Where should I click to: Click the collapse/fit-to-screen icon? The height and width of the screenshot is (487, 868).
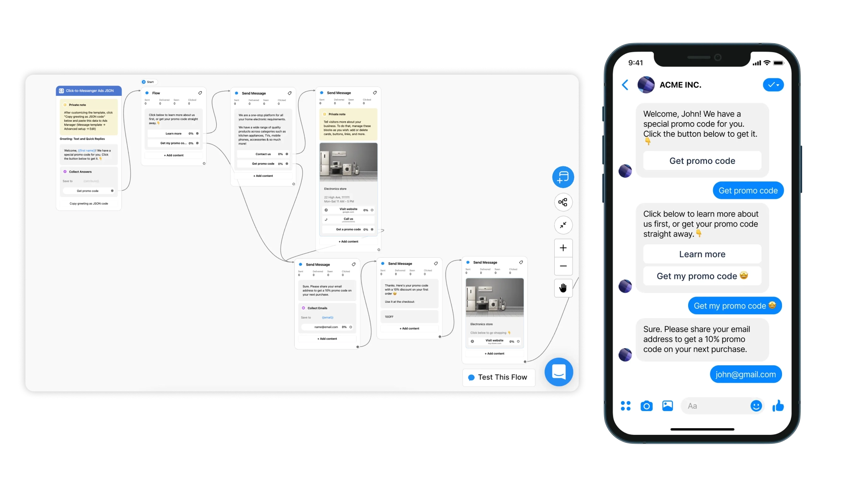coord(563,225)
